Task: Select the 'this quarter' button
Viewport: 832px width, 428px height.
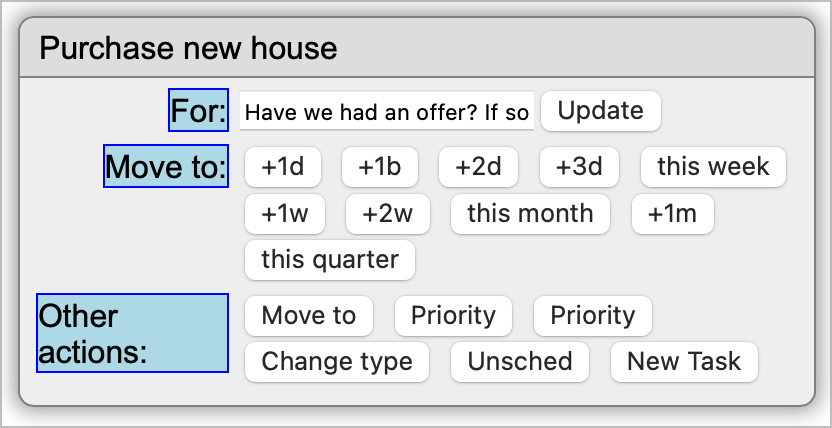Action: 330,260
